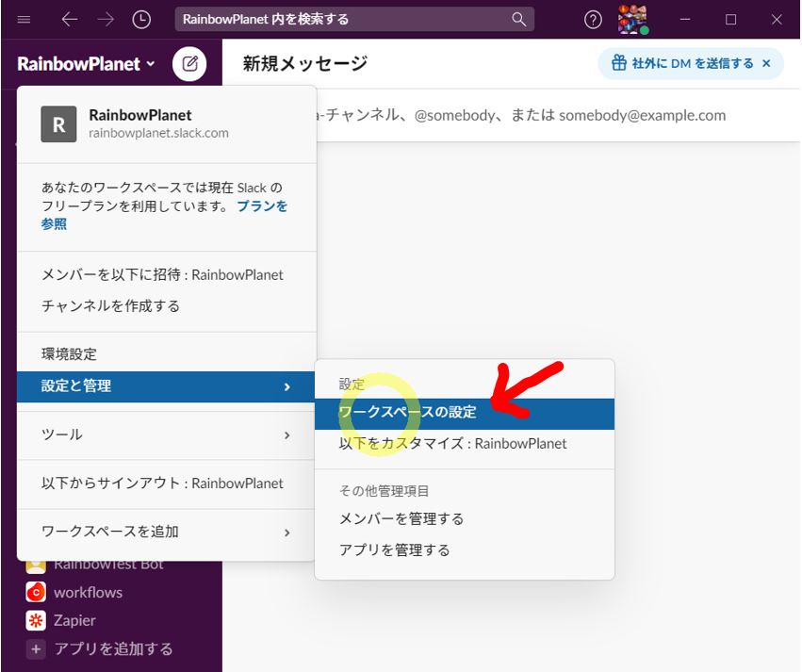Choose チャンネルを作成する
The height and width of the screenshot is (672, 802).
click(166, 305)
